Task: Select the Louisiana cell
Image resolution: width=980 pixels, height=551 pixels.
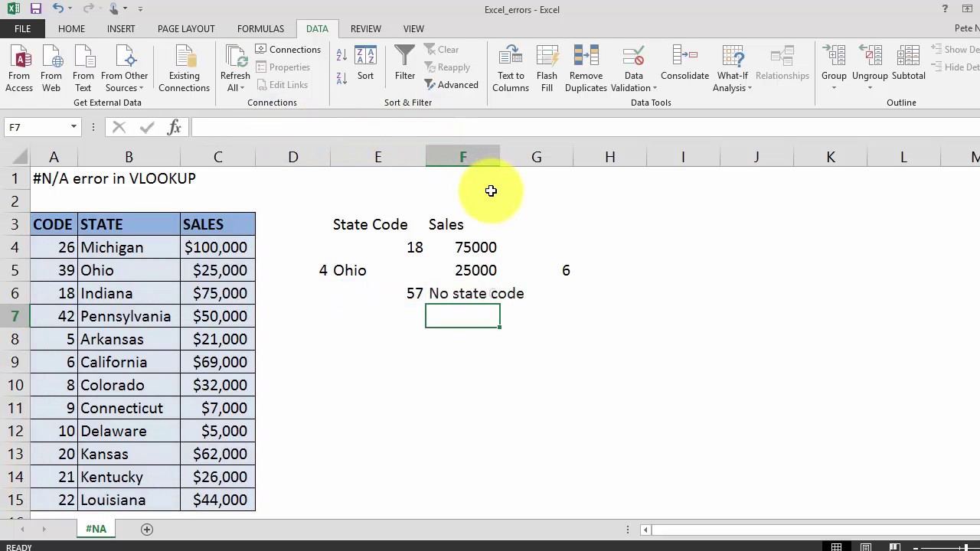Action: (x=129, y=500)
